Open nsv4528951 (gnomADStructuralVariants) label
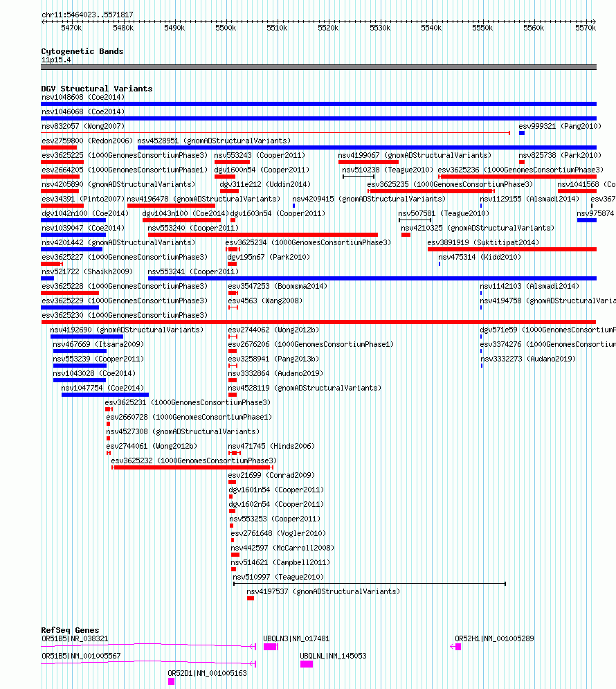This screenshot has width=616, height=689. click(214, 141)
